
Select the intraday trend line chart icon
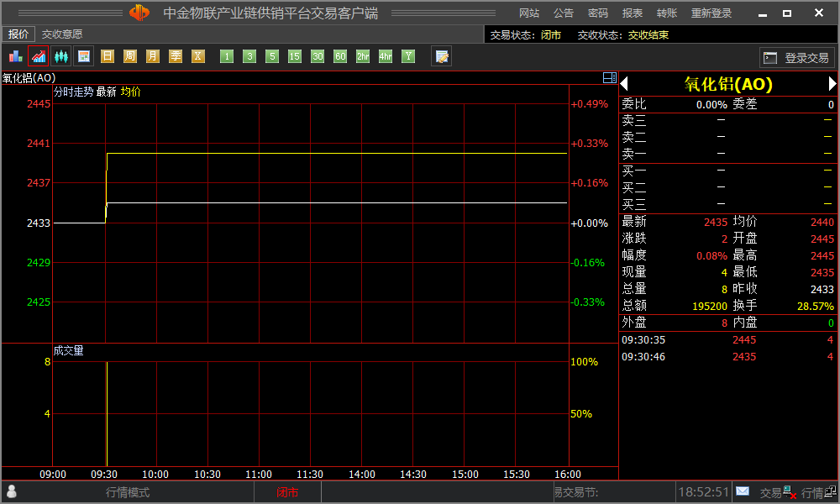tap(39, 56)
